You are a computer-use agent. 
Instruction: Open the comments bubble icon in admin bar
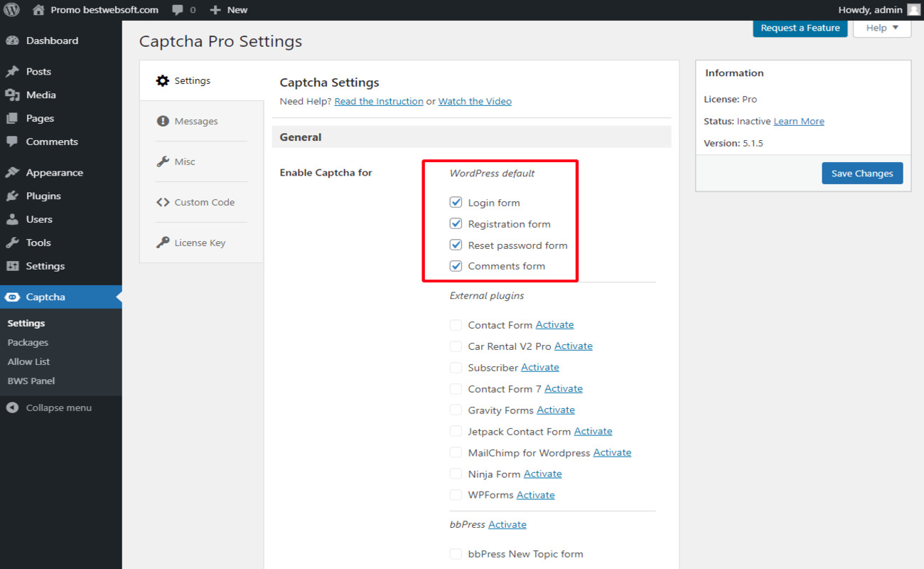(x=178, y=10)
